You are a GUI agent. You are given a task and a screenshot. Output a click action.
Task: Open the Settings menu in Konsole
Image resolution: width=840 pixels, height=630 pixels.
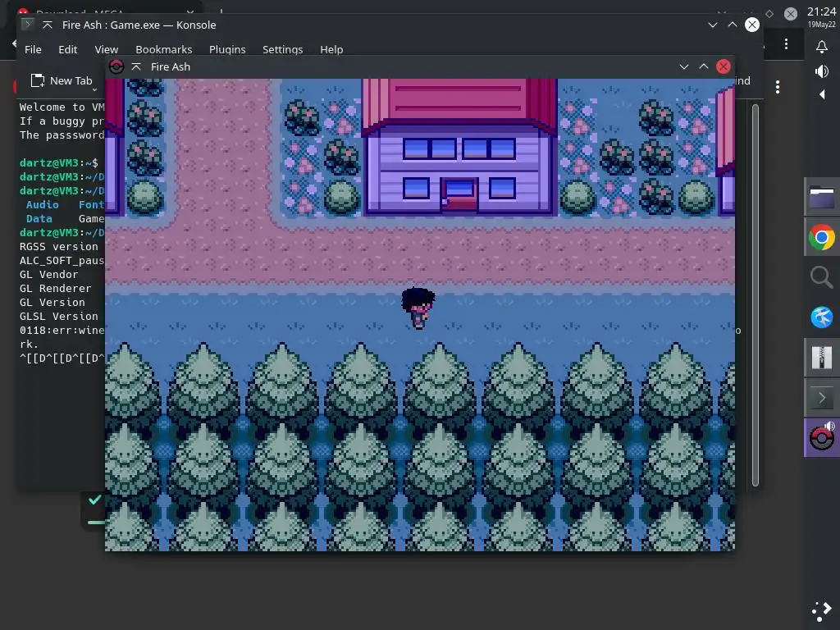pyautogui.click(x=282, y=49)
